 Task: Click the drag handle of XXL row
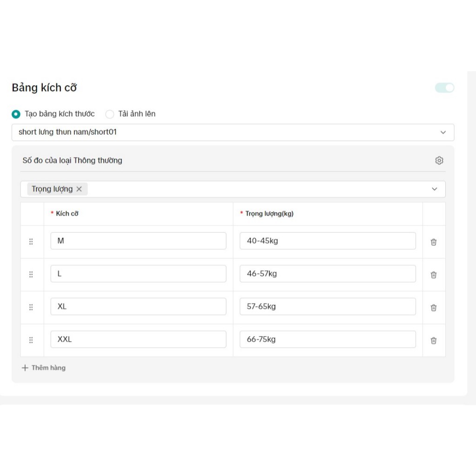[x=31, y=340]
